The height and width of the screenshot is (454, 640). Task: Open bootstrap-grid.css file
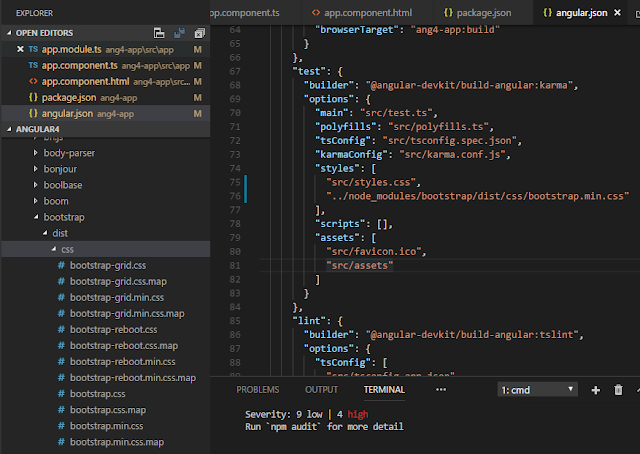(x=108, y=265)
